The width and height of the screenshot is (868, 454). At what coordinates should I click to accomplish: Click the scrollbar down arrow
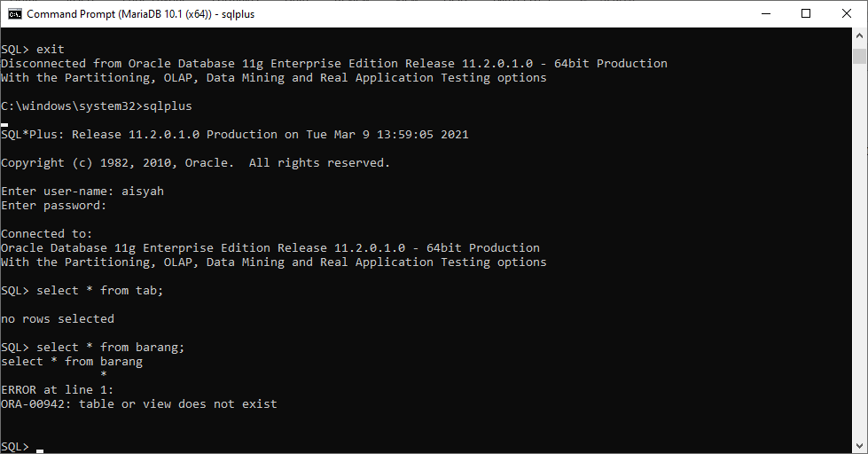coord(859,446)
